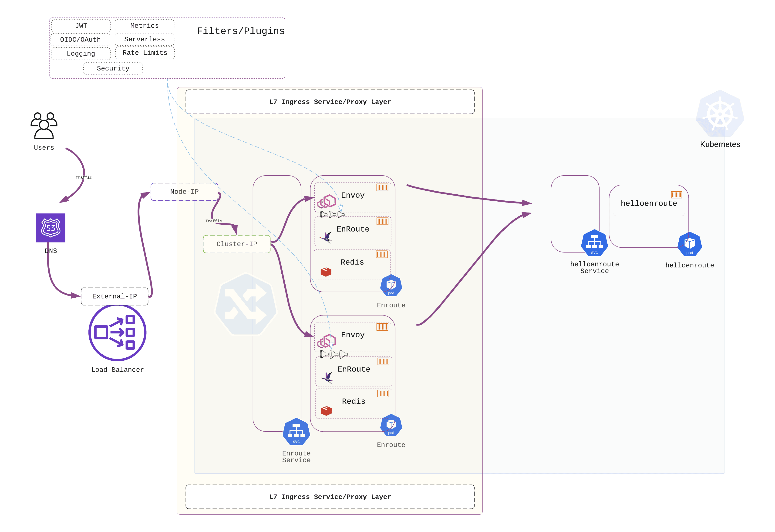
Task: Select the OIDC/OAuth filter box
Action: (x=80, y=40)
